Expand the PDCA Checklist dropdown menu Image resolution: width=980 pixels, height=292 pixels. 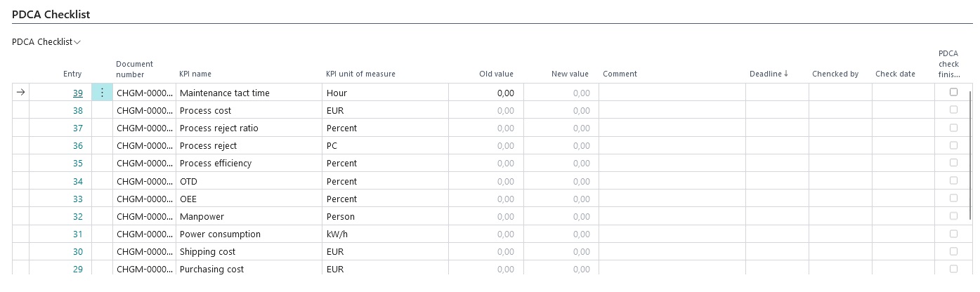[46, 42]
